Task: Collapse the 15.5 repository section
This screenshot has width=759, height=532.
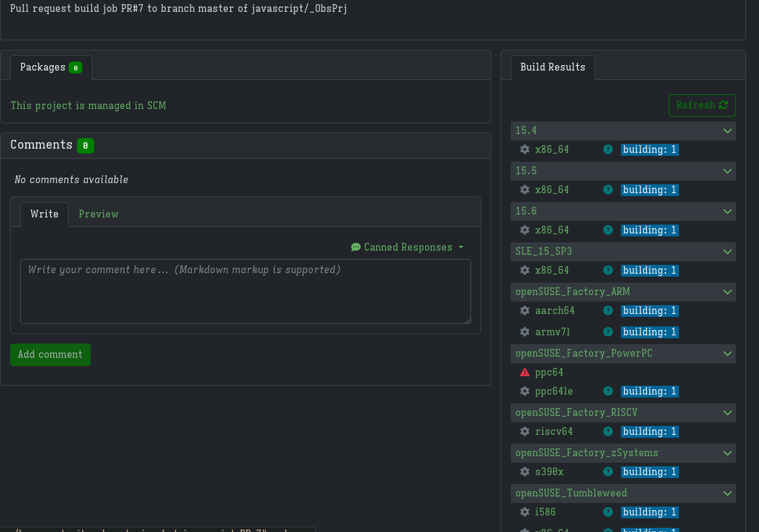Action: click(x=728, y=171)
